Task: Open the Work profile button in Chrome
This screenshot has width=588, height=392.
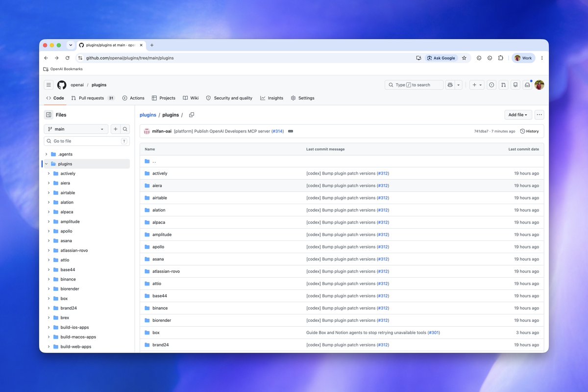Action: (523, 58)
